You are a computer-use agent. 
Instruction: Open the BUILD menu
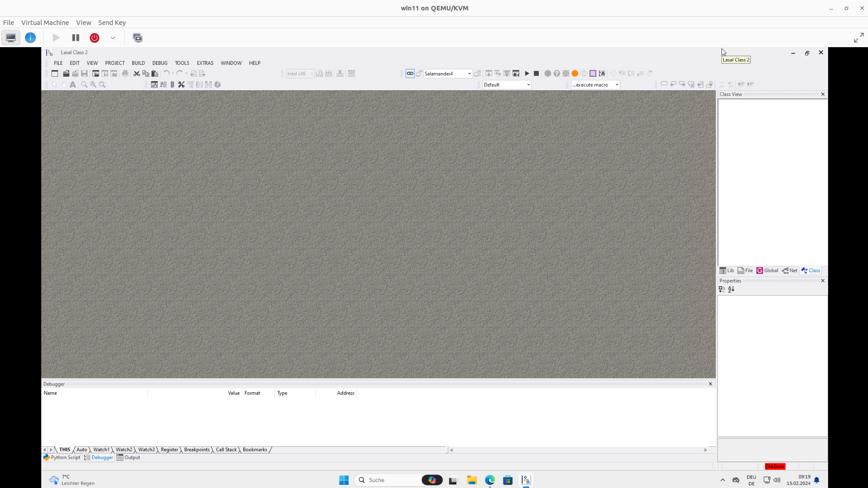pos(138,63)
